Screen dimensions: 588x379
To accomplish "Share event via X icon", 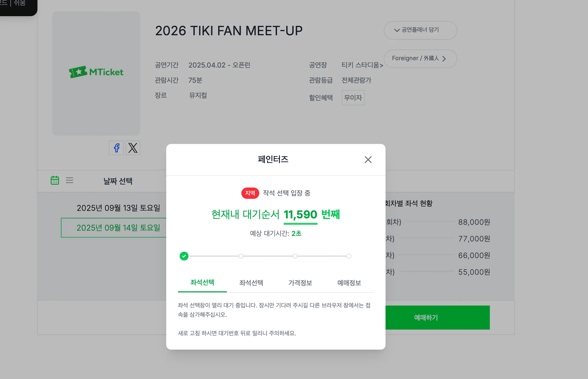I will (x=133, y=148).
